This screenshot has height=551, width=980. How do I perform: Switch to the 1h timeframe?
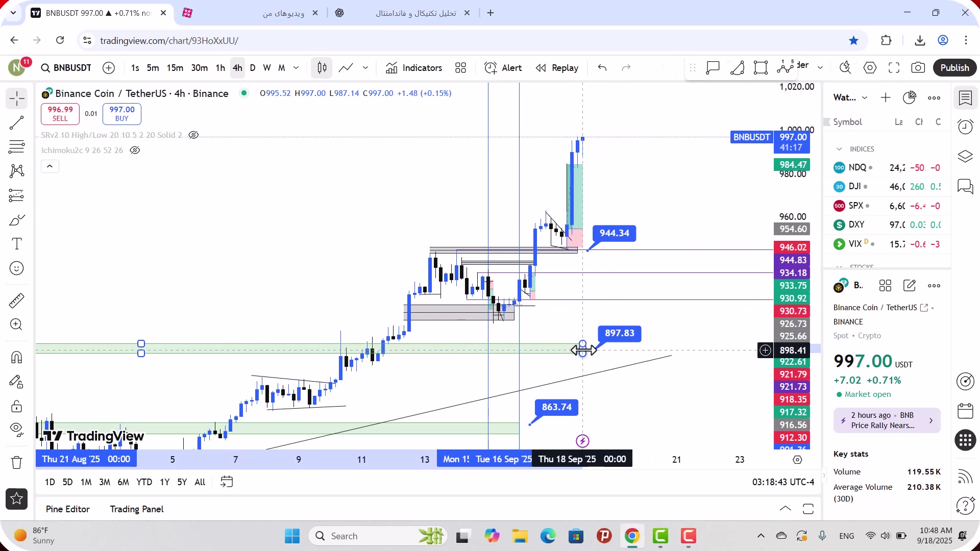(x=220, y=68)
